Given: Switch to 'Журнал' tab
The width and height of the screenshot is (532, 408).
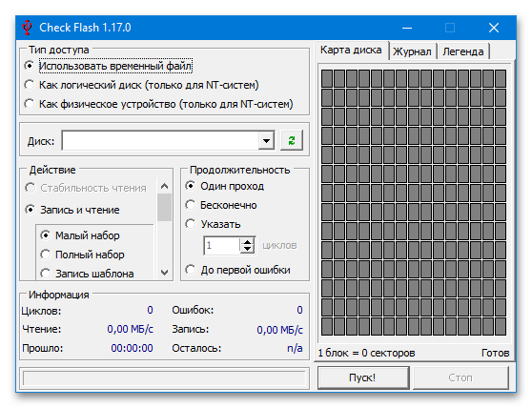Looking at the screenshot, I should [x=412, y=51].
